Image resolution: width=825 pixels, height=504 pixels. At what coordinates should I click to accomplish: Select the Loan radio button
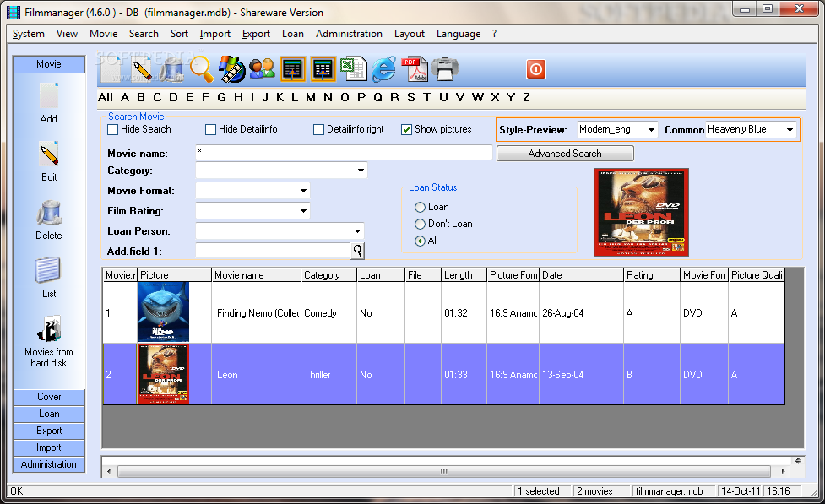tap(420, 208)
